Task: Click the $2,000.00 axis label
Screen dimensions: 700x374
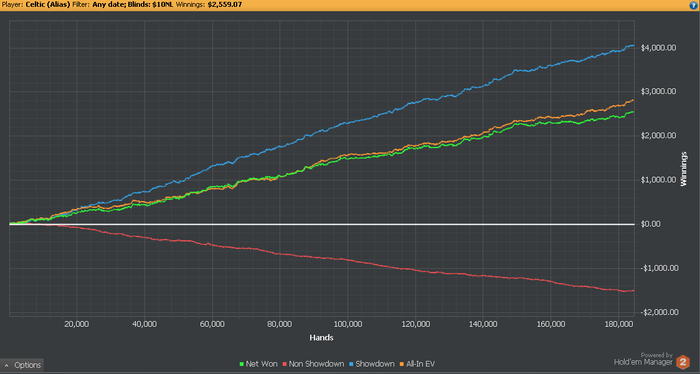Action: click(658, 136)
